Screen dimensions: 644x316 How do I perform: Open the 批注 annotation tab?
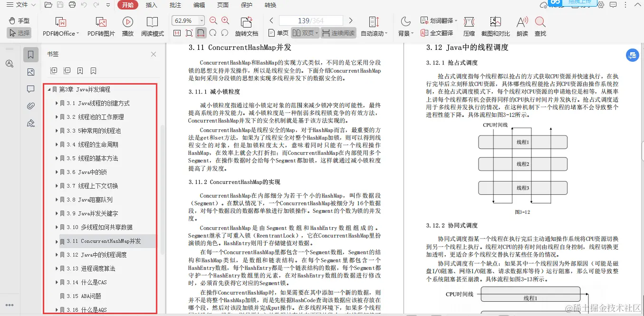(x=174, y=5)
